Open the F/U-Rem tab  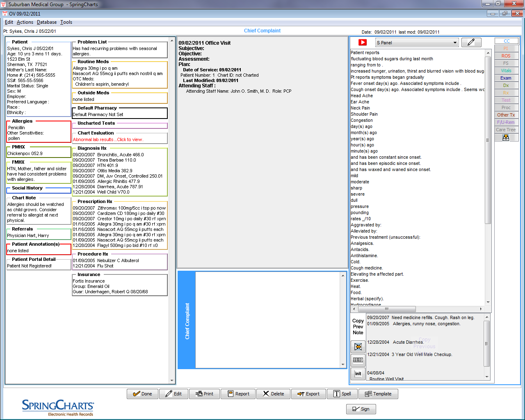507,122
